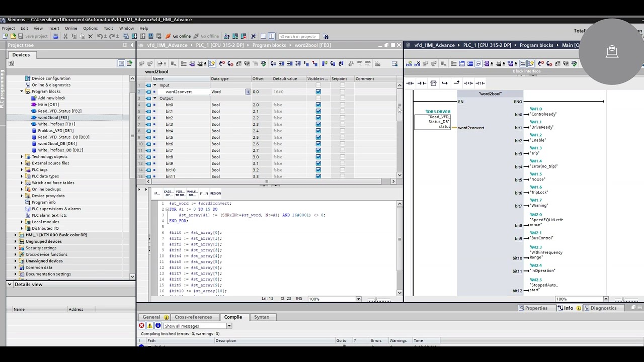Click the redo arrow in the toolbar
This screenshot has width=644, height=362.
click(x=112, y=36)
